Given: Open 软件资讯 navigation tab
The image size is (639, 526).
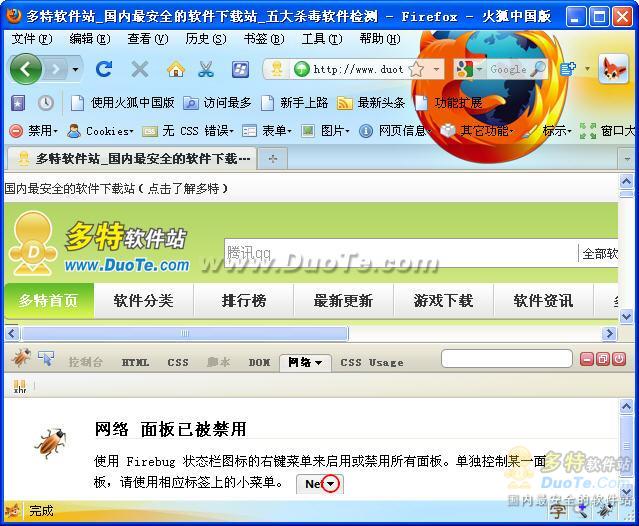Looking at the screenshot, I should pyautogui.click(x=543, y=301).
